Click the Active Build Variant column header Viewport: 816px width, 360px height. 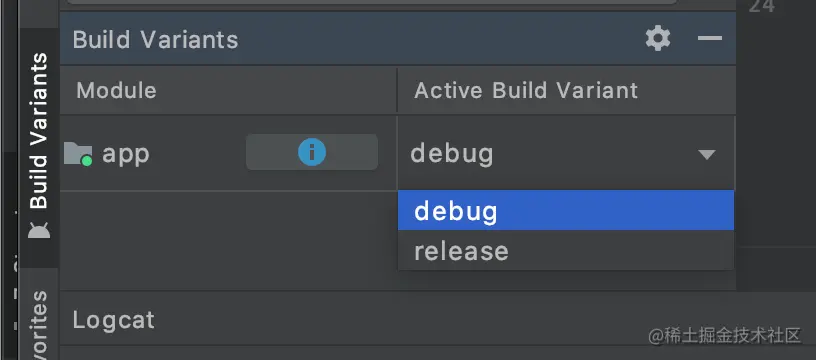[526, 91]
